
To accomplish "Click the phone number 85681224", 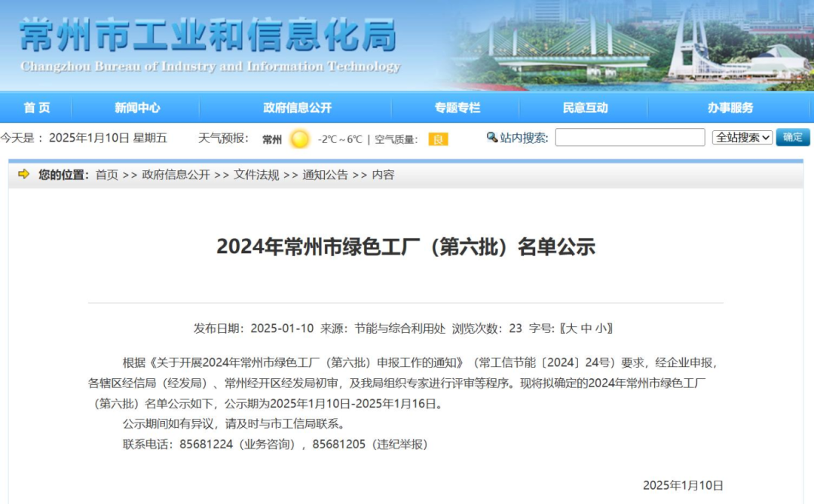I will (206, 444).
